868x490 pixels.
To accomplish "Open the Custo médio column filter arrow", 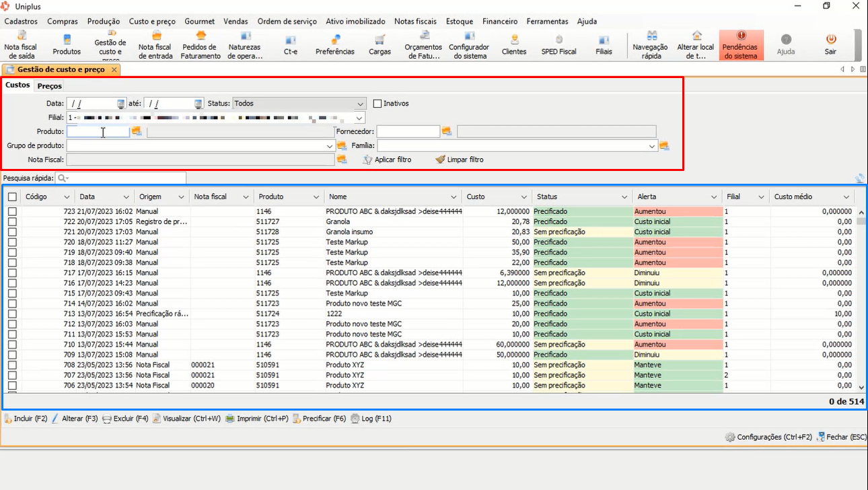I will coord(846,197).
